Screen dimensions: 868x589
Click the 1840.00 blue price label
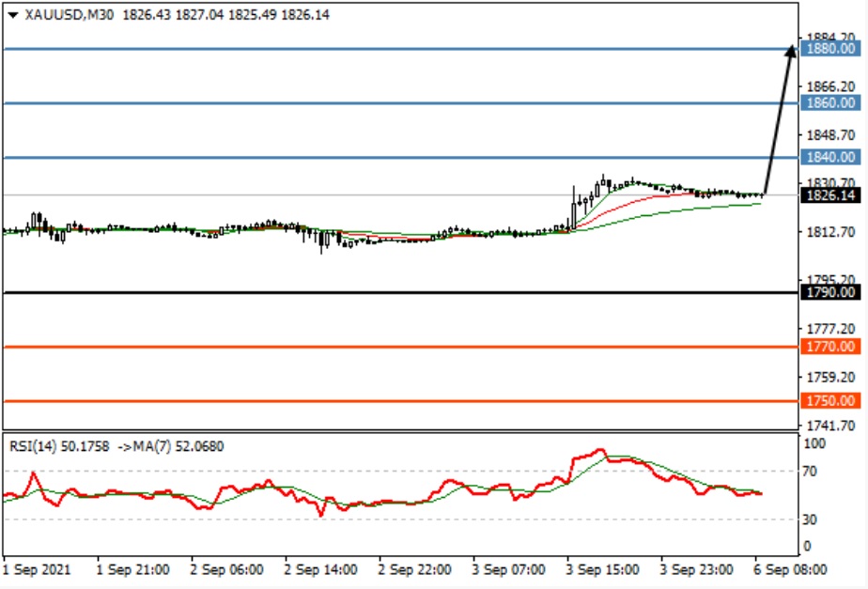pyautogui.click(x=830, y=157)
